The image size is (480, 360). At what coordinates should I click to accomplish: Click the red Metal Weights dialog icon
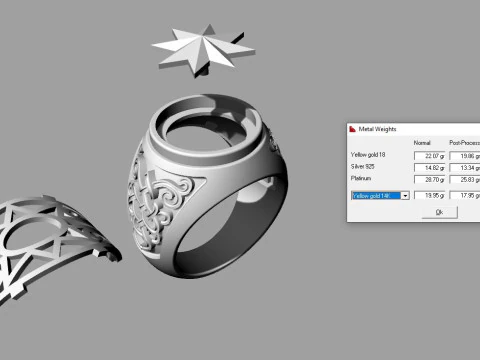[352, 129]
